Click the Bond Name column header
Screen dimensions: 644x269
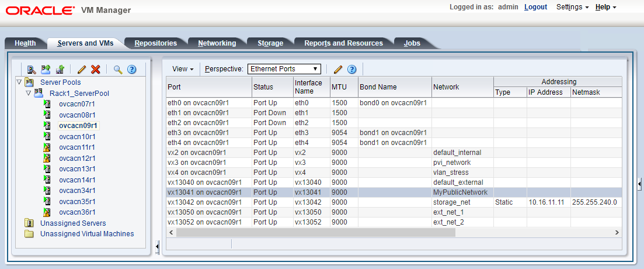(395, 87)
